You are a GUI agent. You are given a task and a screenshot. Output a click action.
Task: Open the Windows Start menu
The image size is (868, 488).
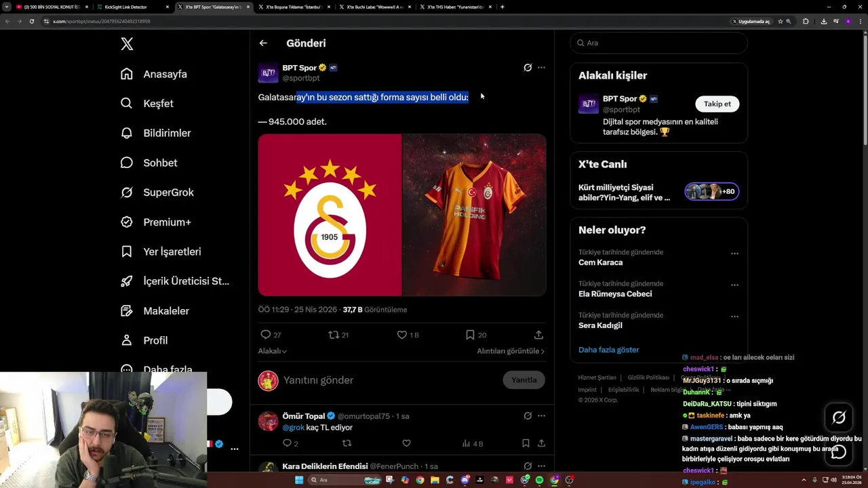(x=298, y=480)
